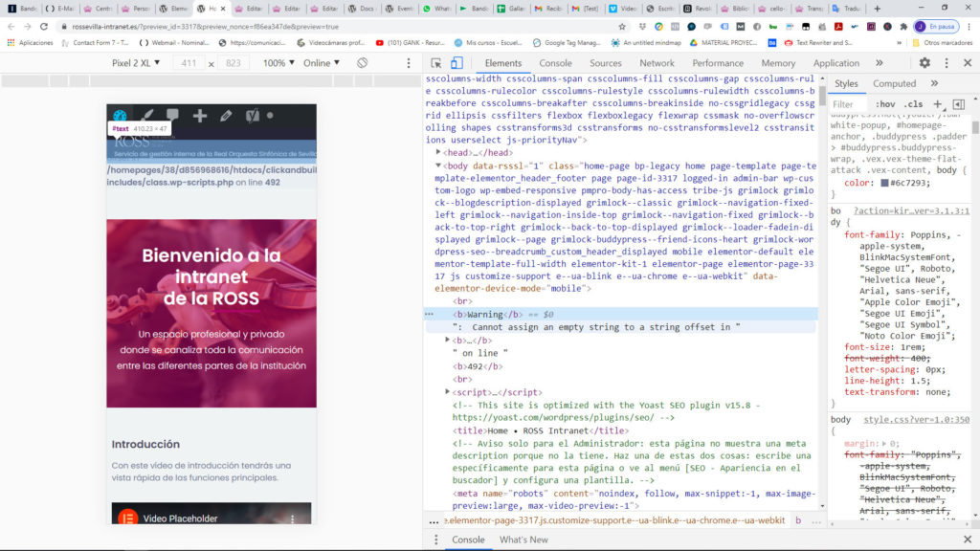The height and width of the screenshot is (551, 980).
Task: Toggle the computed styles sidebar pane icon
Action: 959,104
